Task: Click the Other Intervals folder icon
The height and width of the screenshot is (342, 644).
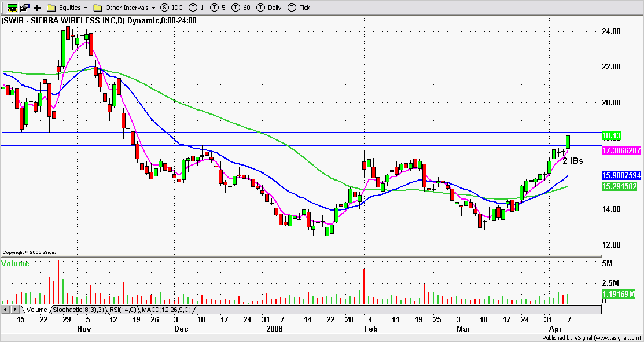Action: [98, 8]
